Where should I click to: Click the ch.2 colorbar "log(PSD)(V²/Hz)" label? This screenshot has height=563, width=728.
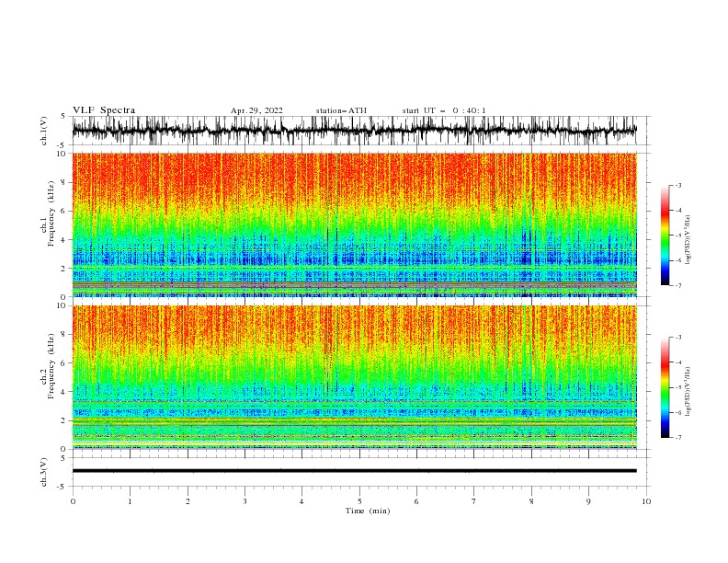688,392
